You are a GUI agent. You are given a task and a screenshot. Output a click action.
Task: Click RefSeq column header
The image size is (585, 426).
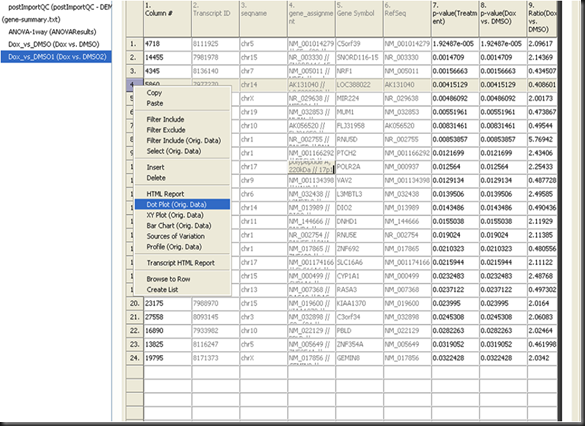[x=407, y=19]
